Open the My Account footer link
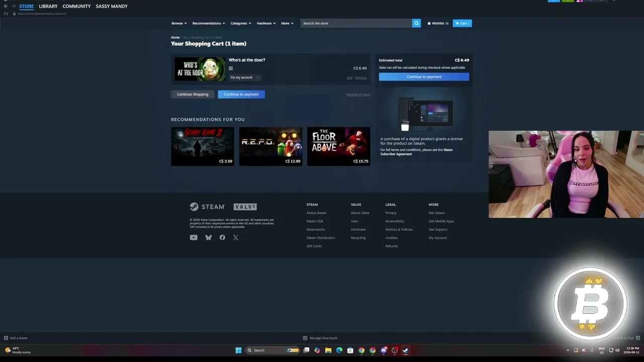Viewport: 644px width, 362px height. 438,238
